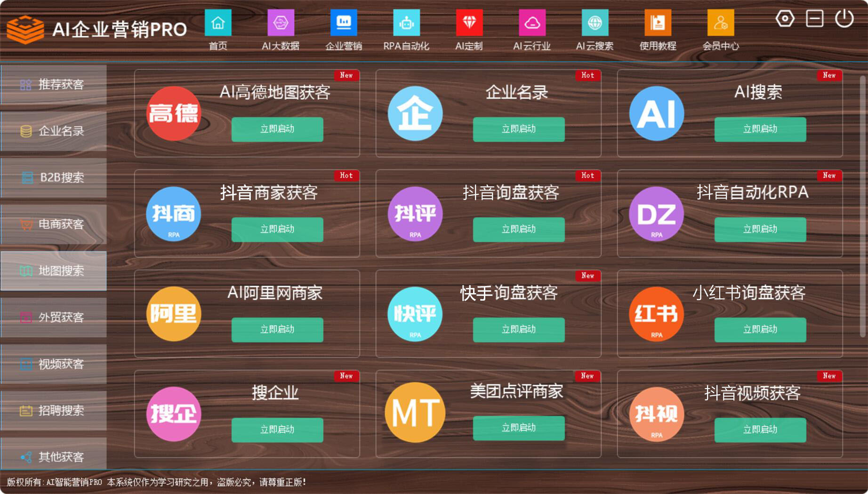
Task: Open the 外贸获客 sidebar section
Action: pos(54,318)
